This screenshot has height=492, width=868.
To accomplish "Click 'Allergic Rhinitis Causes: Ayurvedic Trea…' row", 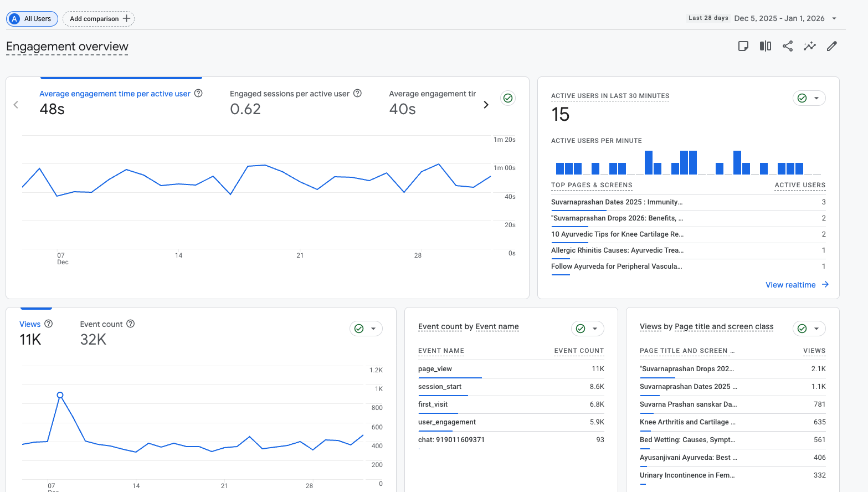I will pos(689,250).
